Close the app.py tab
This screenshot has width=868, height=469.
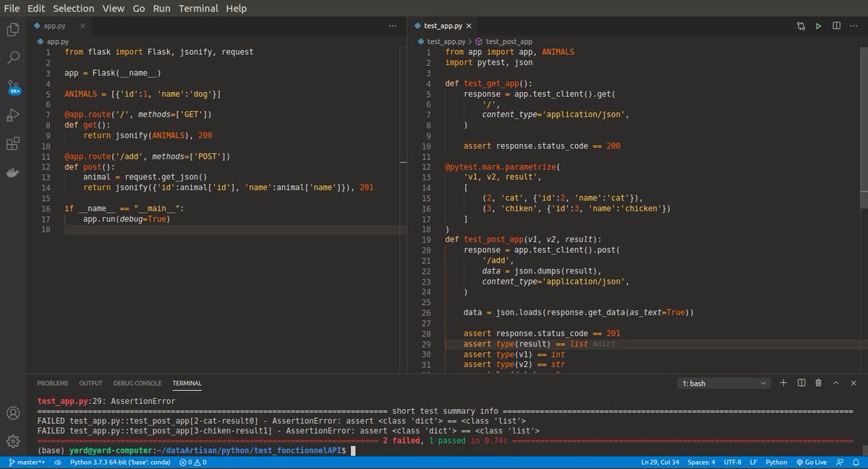(x=83, y=25)
